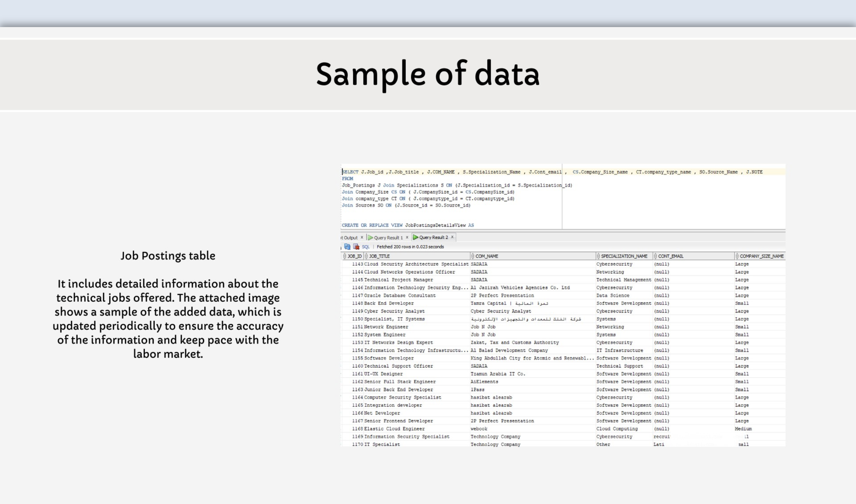Select the 'UI-UX Designer' cell
Screen dimensions: 856x504
[416, 374]
